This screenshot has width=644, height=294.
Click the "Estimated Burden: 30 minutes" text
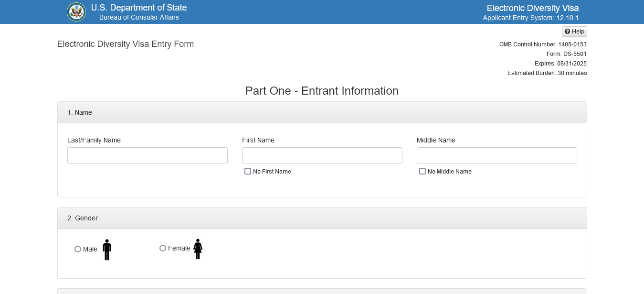point(547,73)
